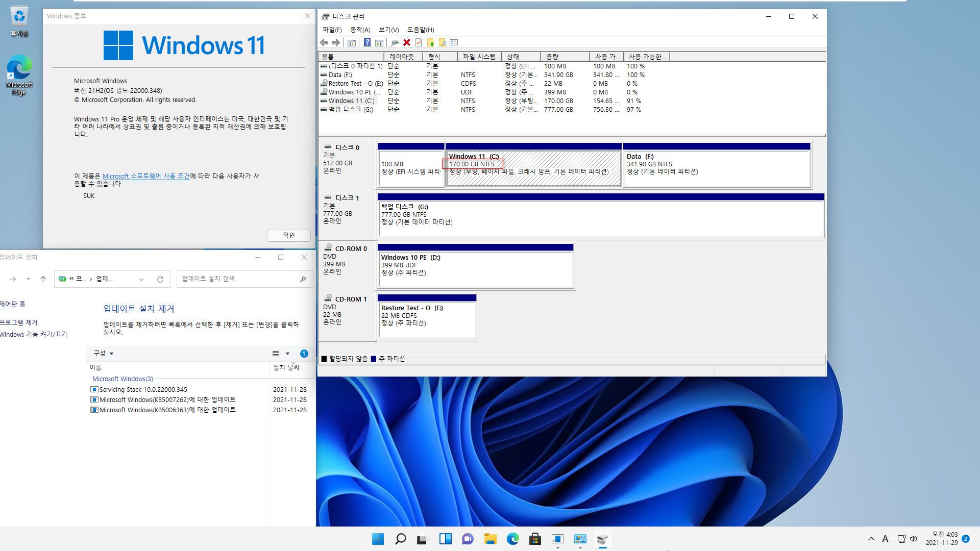Click the properties checkmark page toolbar icon
This screenshot has width=980, height=551.
point(419,42)
